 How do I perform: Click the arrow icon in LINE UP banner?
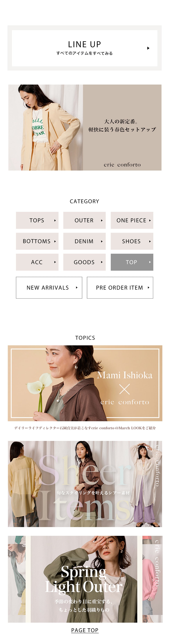[148, 48]
